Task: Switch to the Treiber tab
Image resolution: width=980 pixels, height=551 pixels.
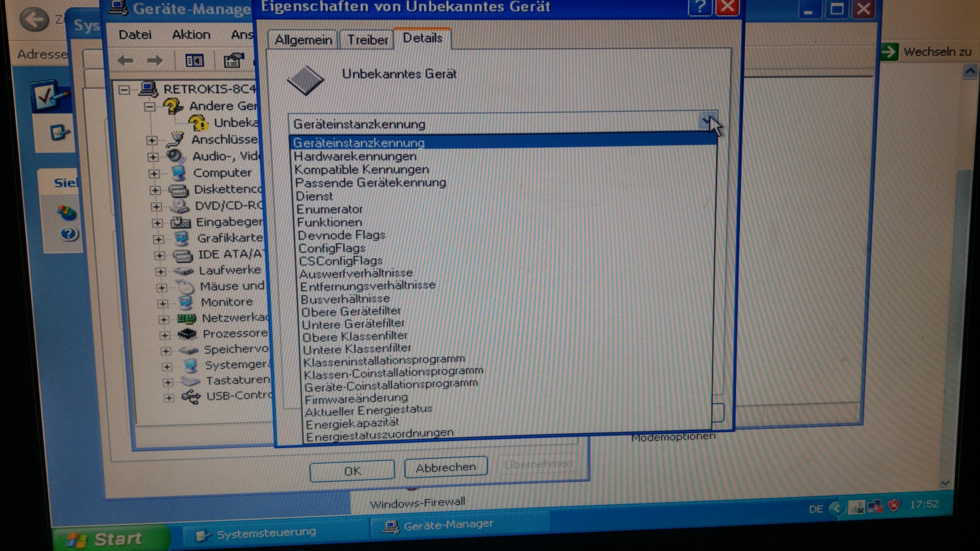Action: click(x=367, y=40)
